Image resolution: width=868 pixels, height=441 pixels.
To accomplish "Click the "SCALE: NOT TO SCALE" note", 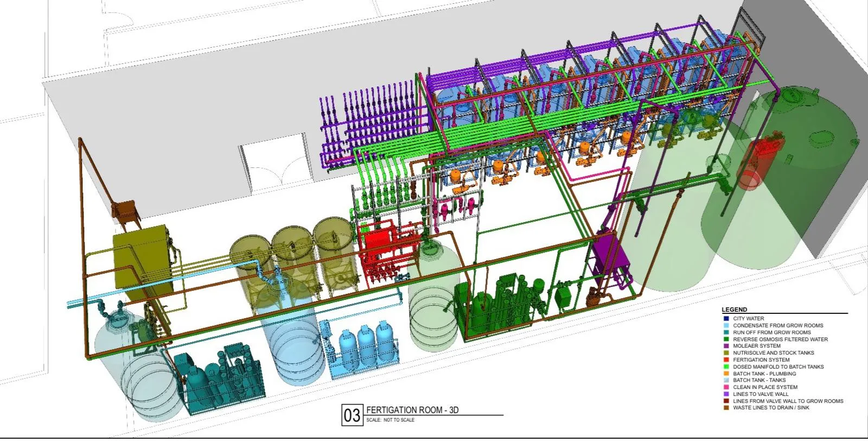I will [x=390, y=420].
